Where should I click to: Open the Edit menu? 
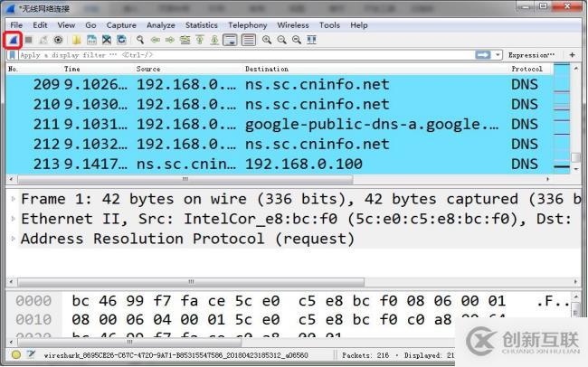point(40,25)
